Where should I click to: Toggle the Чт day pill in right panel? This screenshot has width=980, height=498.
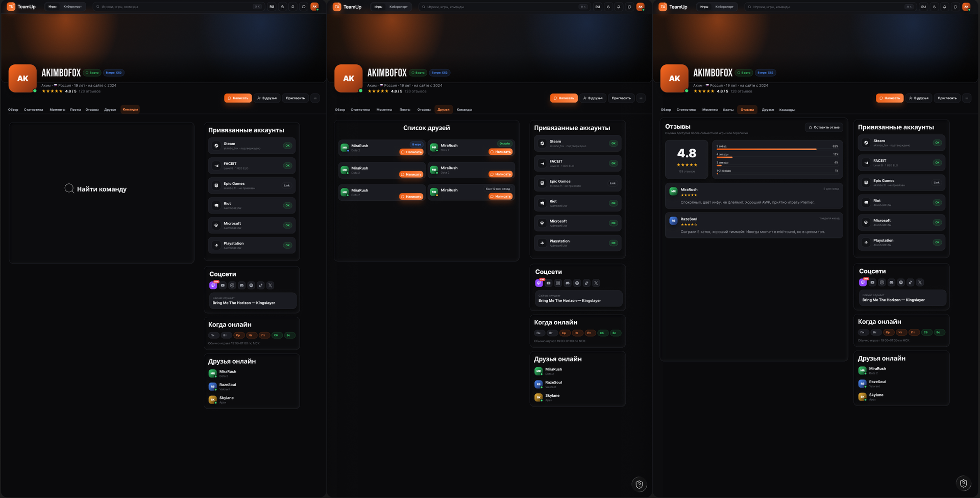pyautogui.click(x=900, y=333)
